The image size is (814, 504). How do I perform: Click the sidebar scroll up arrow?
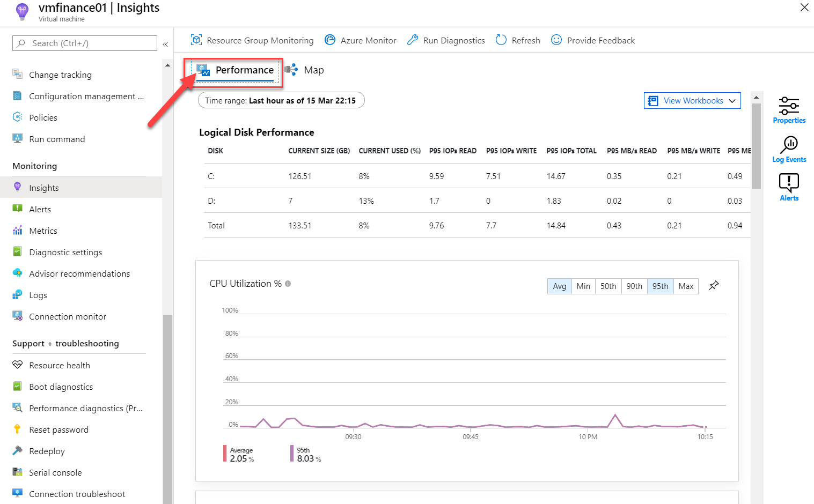pyautogui.click(x=167, y=65)
